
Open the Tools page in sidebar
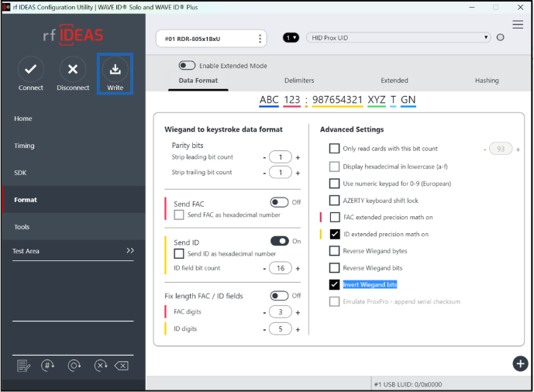tap(74, 227)
